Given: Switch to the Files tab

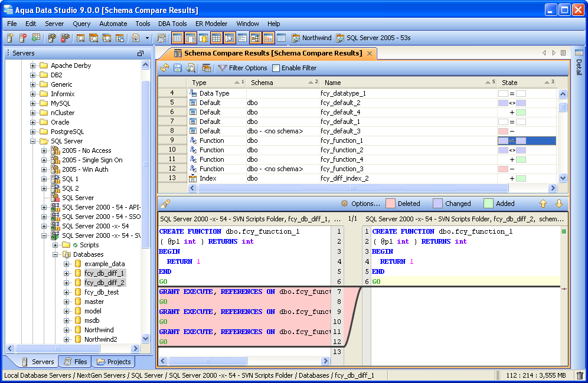Looking at the screenshot, I should [75, 362].
